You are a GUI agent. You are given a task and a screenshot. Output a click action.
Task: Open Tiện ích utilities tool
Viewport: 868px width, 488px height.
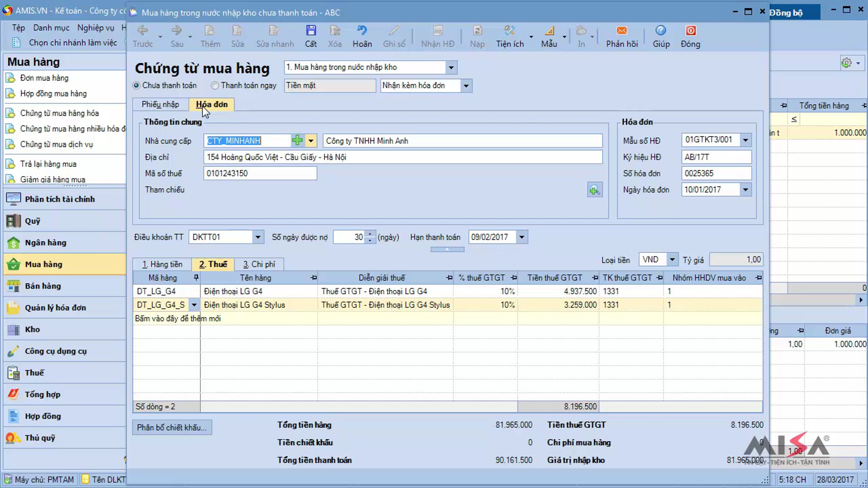point(510,31)
